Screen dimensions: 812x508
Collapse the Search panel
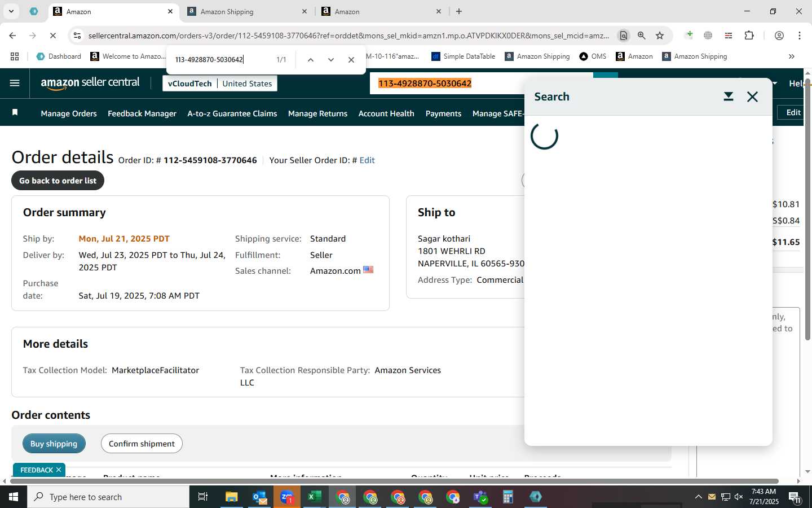click(729, 97)
